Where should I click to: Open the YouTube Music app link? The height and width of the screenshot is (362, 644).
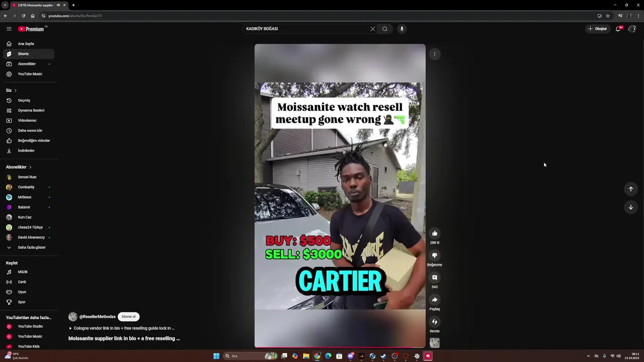[28, 336]
